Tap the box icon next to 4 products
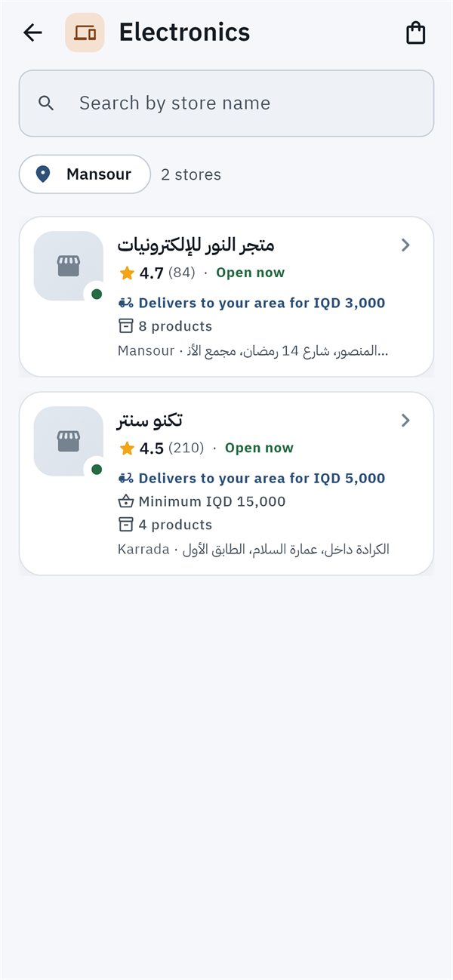This screenshot has height=980, width=453. coord(126,525)
